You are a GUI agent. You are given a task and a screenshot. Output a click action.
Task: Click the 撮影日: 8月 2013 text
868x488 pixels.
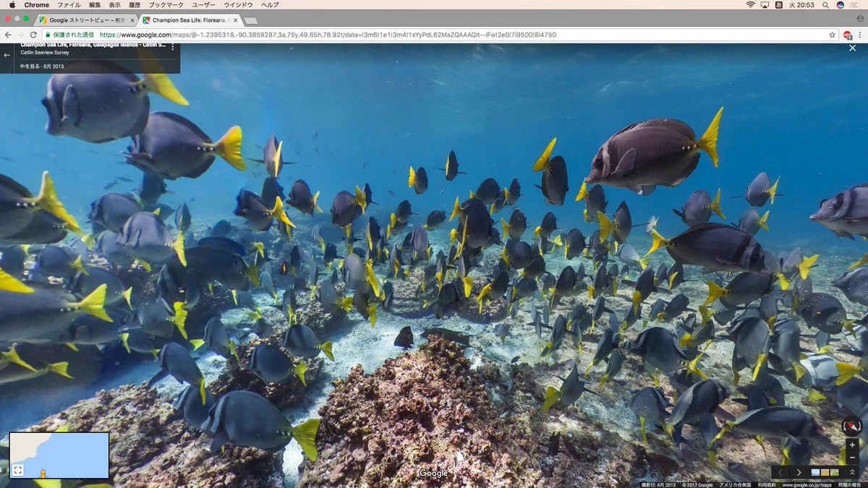click(x=658, y=484)
